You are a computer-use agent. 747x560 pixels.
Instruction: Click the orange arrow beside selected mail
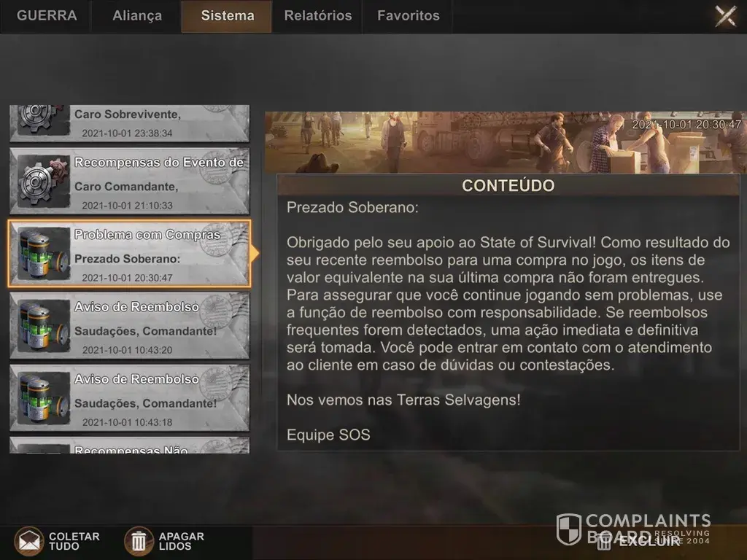[x=255, y=253]
